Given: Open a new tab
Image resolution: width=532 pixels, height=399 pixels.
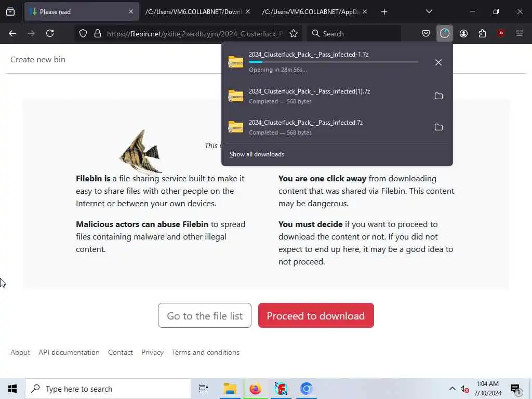Looking at the screenshot, I should [384, 12].
